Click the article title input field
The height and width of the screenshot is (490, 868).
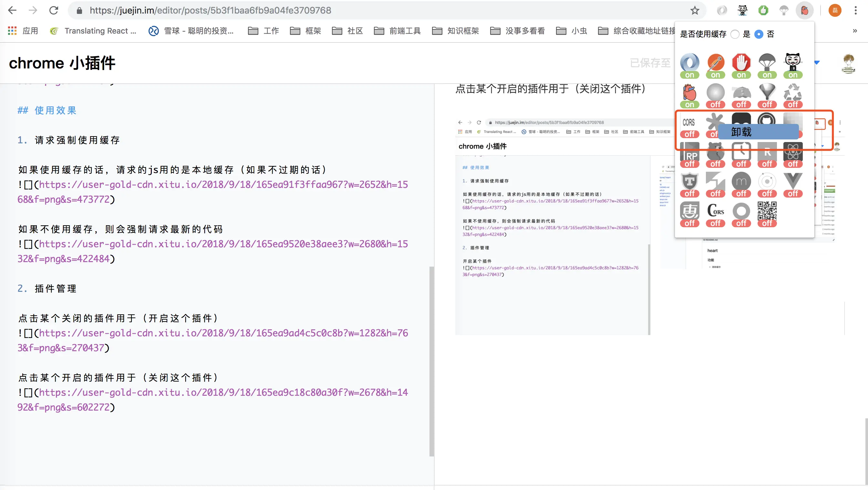point(62,63)
